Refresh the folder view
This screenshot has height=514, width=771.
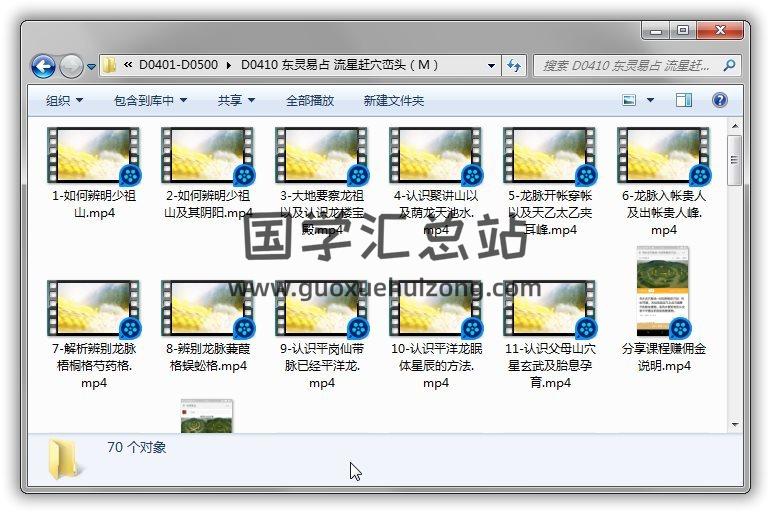point(514,65)
